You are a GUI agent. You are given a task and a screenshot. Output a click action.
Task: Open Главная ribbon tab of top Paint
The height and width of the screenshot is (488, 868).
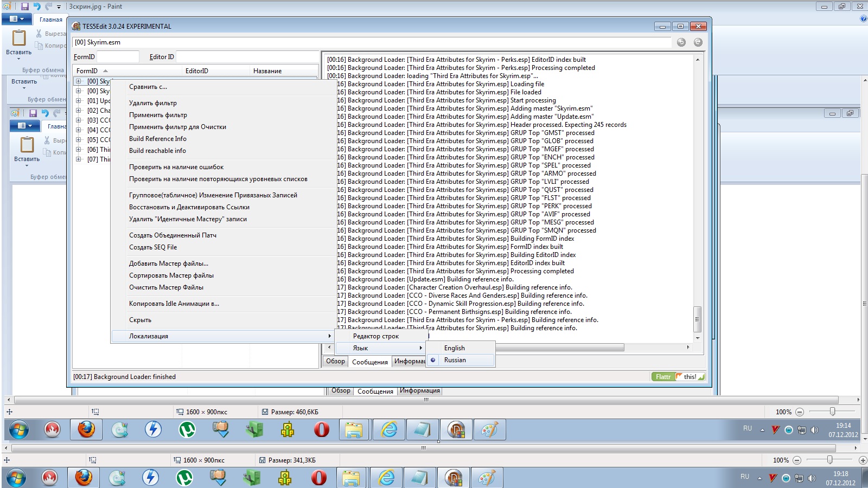[x=51, y=20]
